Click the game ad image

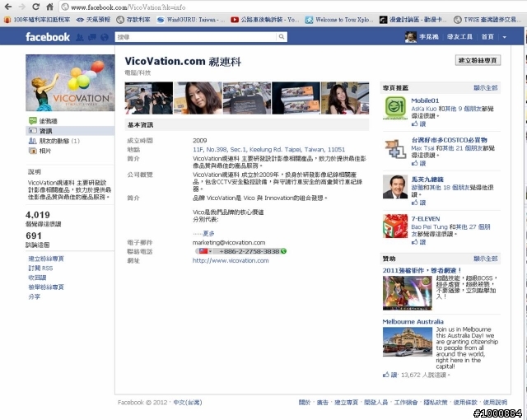pyautogui.click(x=408, y=293)
